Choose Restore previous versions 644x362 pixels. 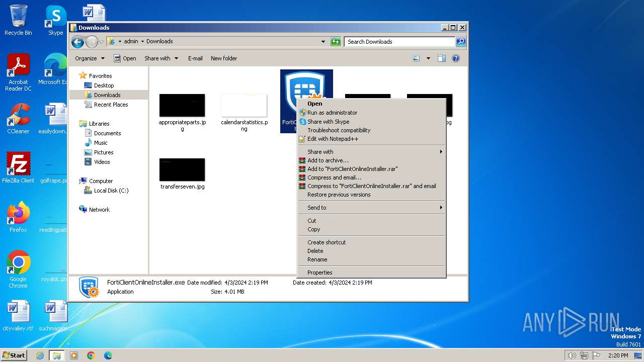371,195
